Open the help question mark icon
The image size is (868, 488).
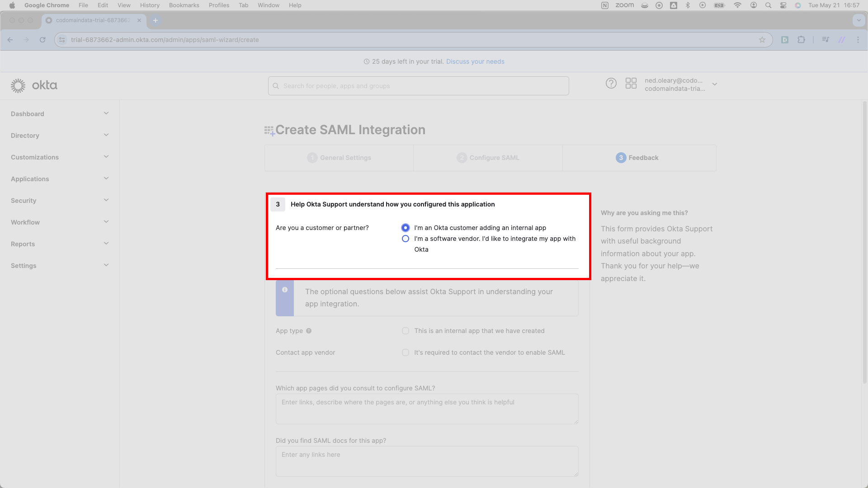coord(611,84)
